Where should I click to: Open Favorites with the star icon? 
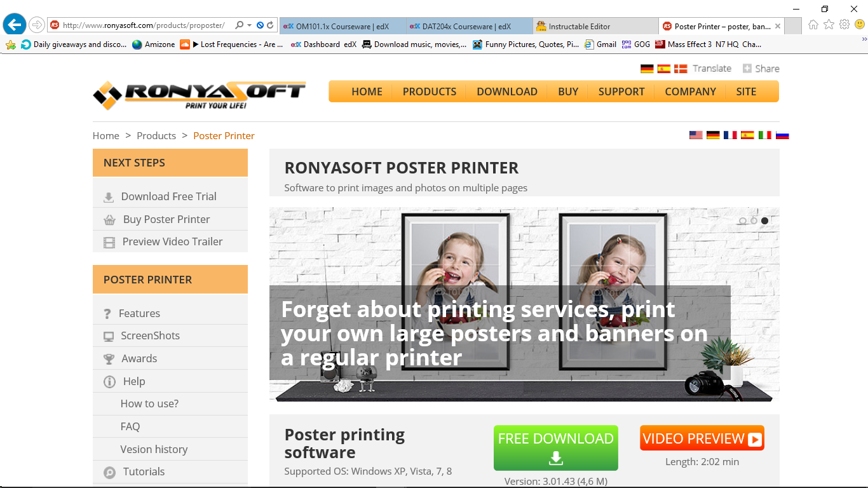tap(829, 25)
